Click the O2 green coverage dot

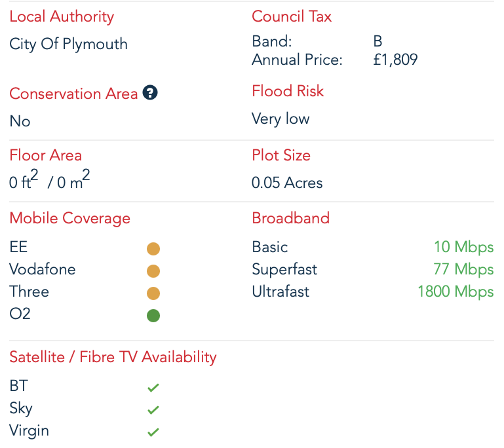coord(153,316)
